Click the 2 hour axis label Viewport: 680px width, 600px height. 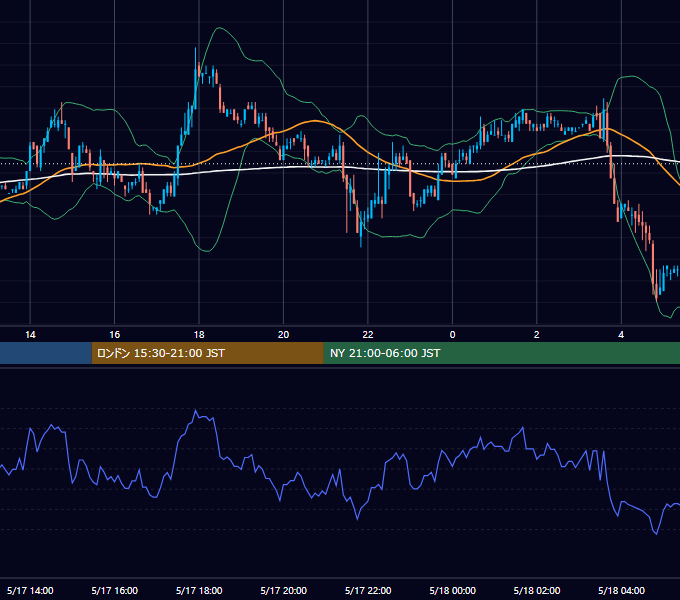[536, 335]
